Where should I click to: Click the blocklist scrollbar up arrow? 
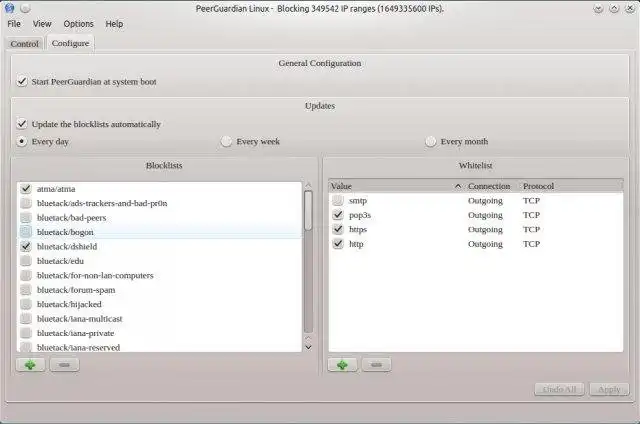[308, 185]
